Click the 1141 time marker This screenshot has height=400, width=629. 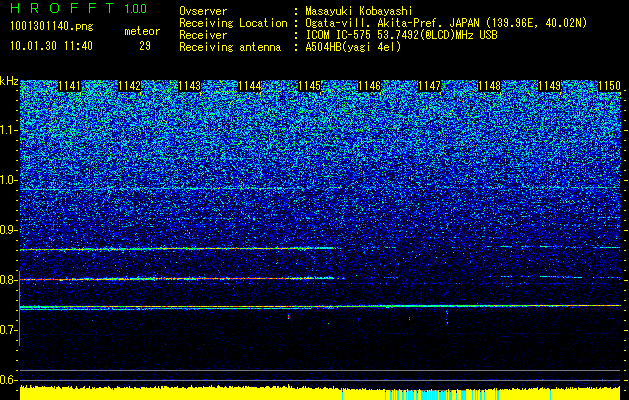click(x=69, y=86)
